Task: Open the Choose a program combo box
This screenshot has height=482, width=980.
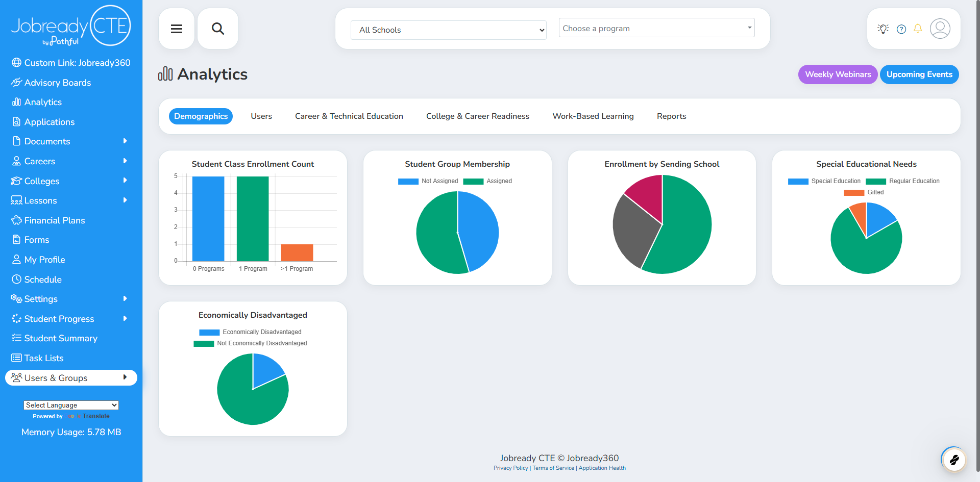Action: tap(656, 29)
